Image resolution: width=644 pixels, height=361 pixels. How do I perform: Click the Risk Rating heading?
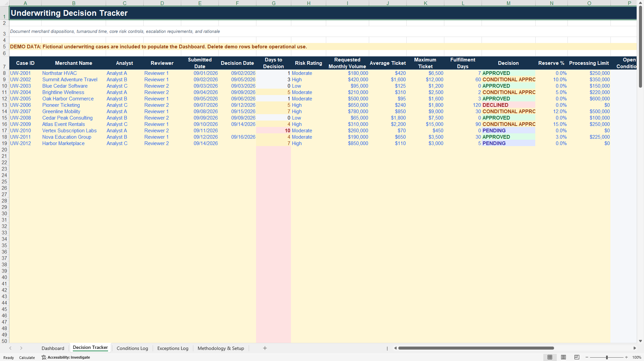click(308, 63)
